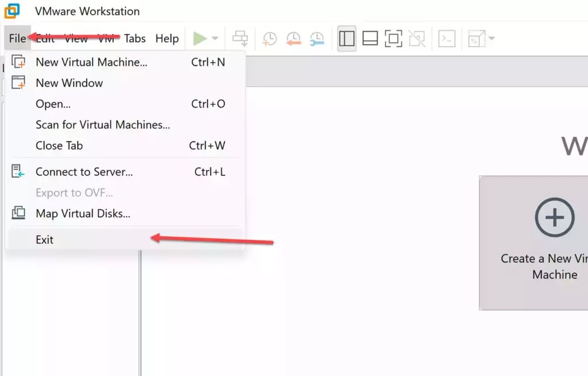
Task: Enter full screen mode
Action: pos(394,38)
